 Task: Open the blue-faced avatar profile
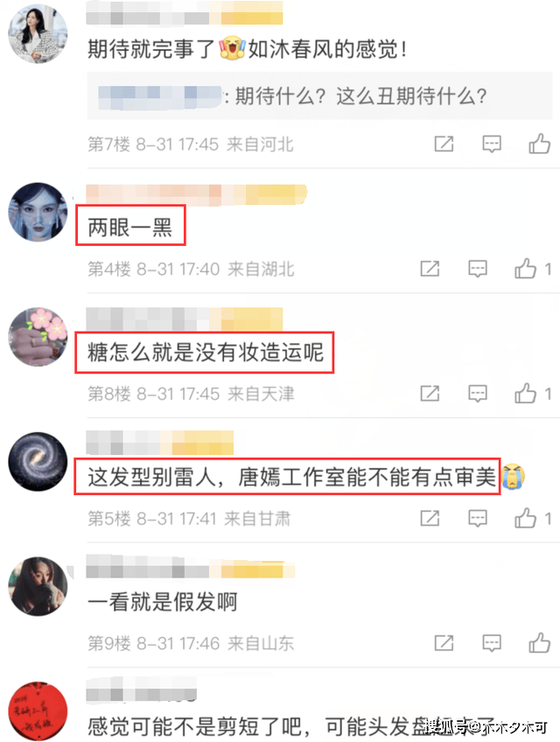38,212
